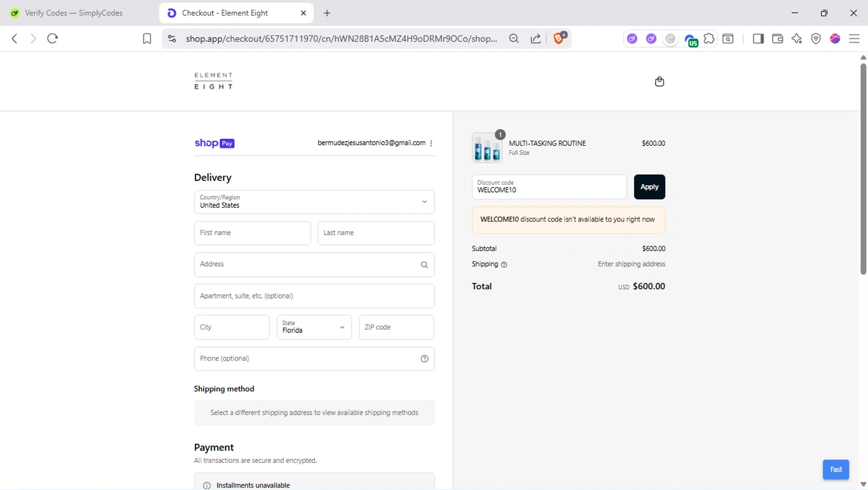The height and width of the screenshot is (490, 868).
Task: Focus the Last name field
Action: point(376,233)
